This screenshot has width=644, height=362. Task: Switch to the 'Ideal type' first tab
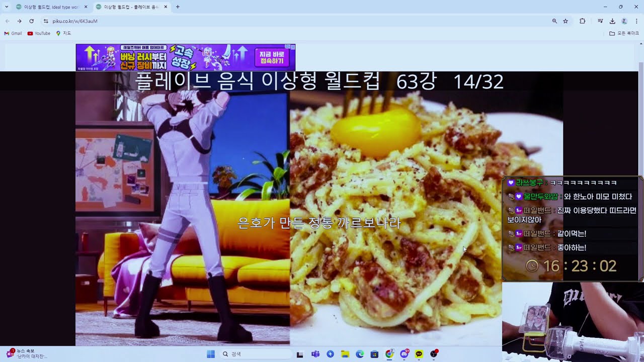[51, 7]
